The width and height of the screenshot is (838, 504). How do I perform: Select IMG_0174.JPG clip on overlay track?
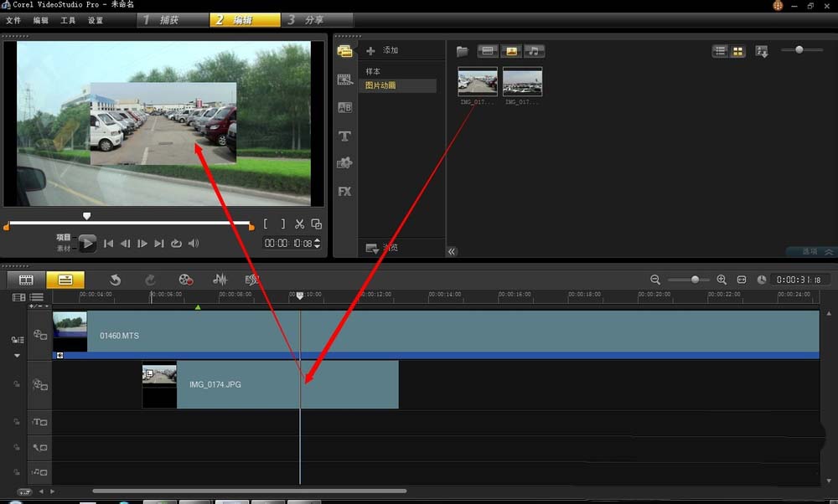271,385
